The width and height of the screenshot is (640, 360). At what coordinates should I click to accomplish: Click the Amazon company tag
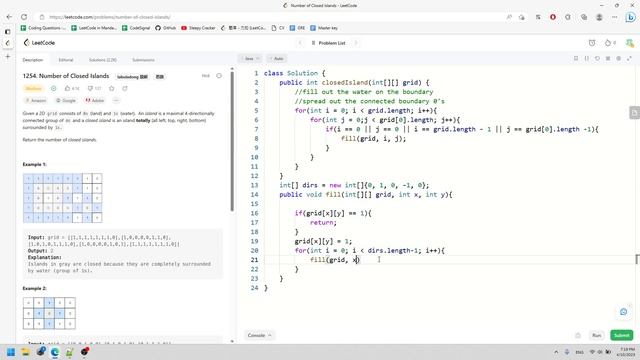tap(36, 100)
